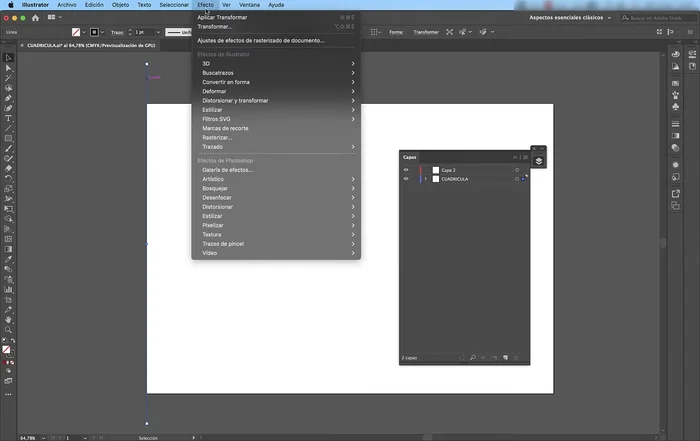The image size is (700, 441).
Task: Click the search icon in the Capas panel footer
Action: [x=473, y=358]
